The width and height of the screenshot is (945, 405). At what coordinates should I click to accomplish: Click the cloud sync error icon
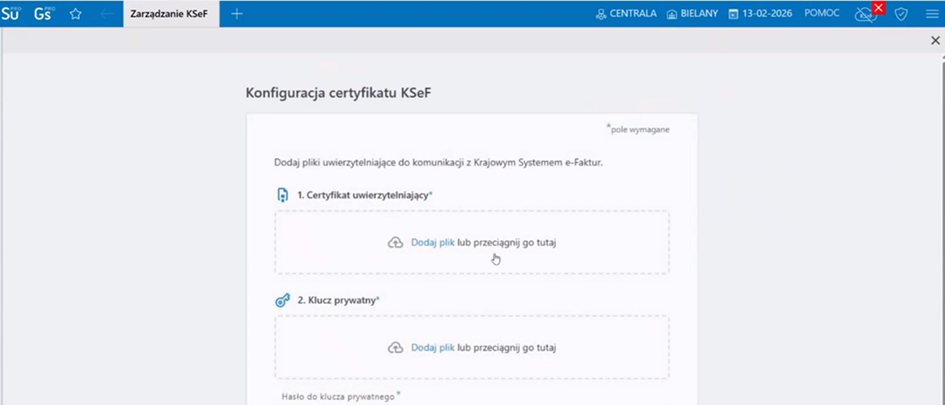coord(867,14)
